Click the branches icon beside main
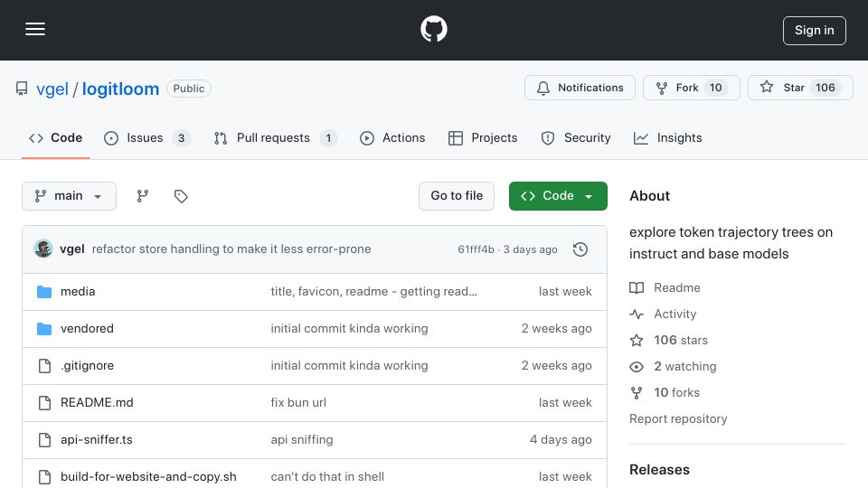 143,196
